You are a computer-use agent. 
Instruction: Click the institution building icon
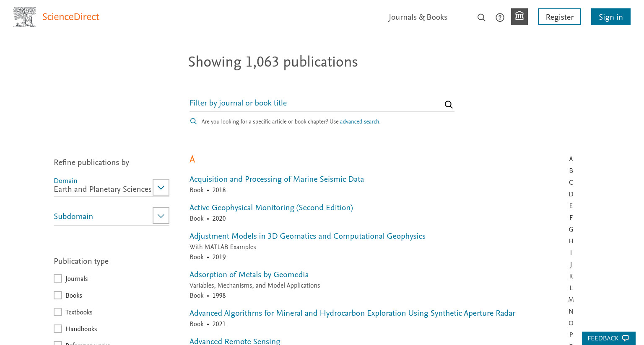tap(519, 17)
